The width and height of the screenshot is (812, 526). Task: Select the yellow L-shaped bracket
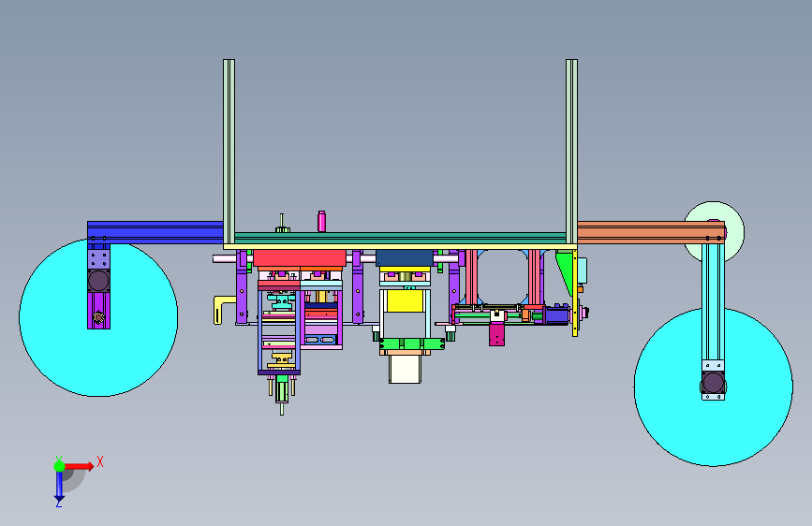coord(223,309)
